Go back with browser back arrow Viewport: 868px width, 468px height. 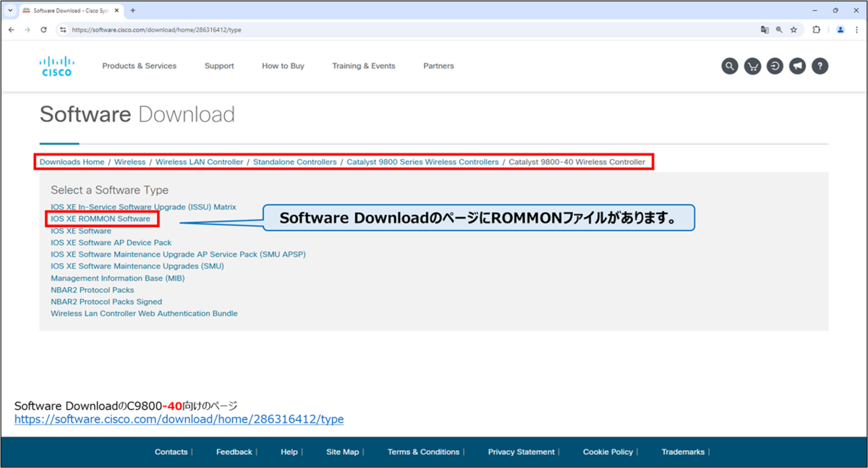tap(12, 30)
